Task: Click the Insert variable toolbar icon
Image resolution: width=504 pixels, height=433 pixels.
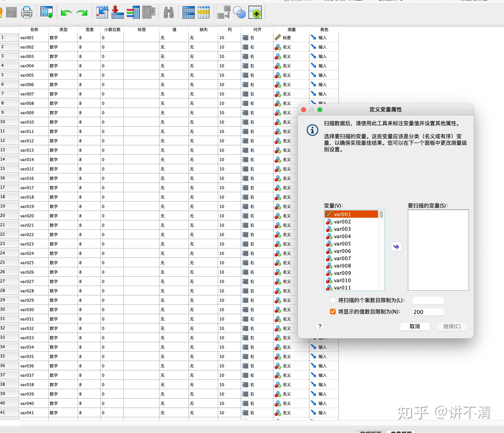Action: coord(204,12)
